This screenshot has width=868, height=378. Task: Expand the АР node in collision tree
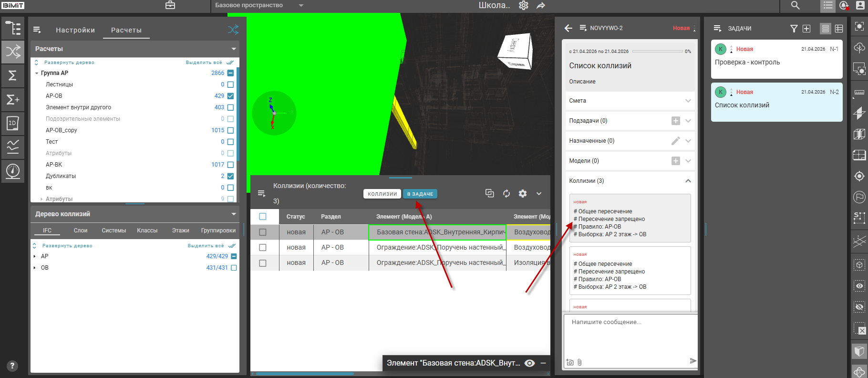pos(35,256)
